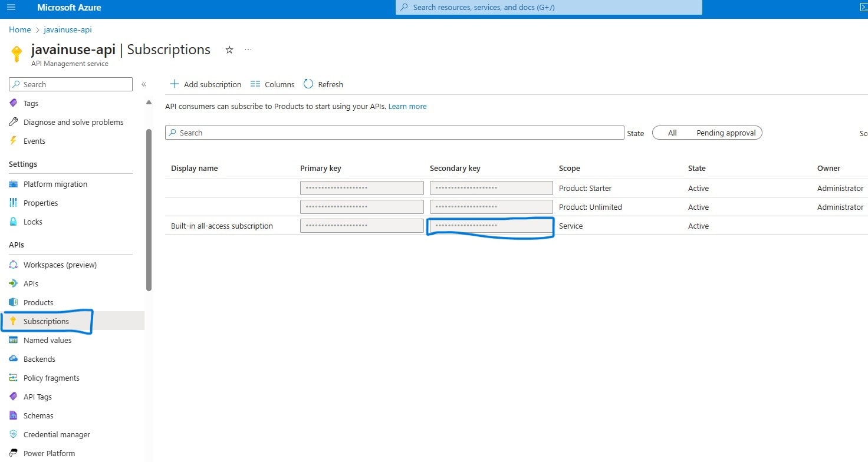Click the Refresh icon in toolbar
Image resolution: width=868 pixels, height=462 pixels.
coord(308,84)
